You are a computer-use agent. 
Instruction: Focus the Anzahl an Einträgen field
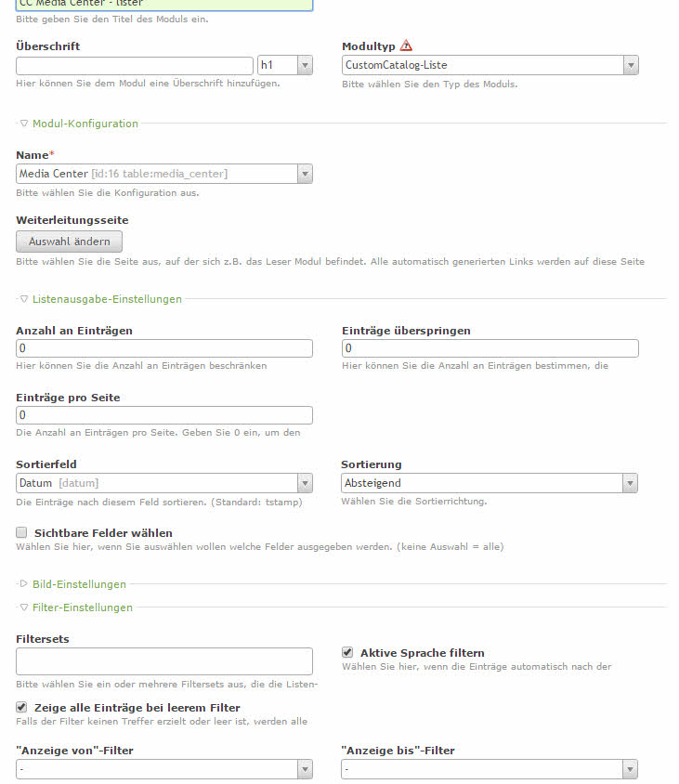[164, 348]
